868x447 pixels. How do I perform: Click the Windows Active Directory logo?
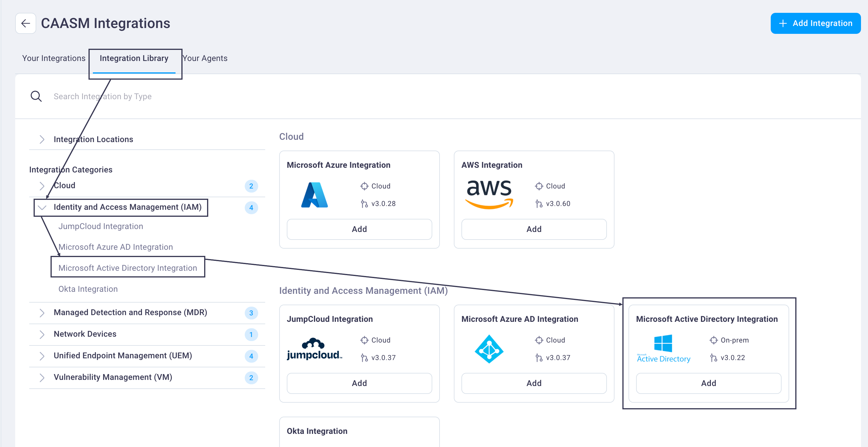663,349
